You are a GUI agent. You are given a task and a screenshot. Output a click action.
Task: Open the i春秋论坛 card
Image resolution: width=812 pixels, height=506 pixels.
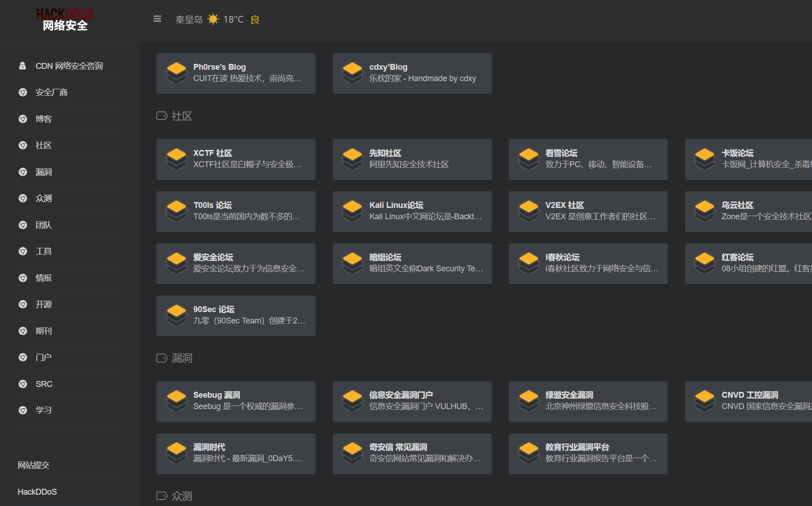click(x=588, y=264)
